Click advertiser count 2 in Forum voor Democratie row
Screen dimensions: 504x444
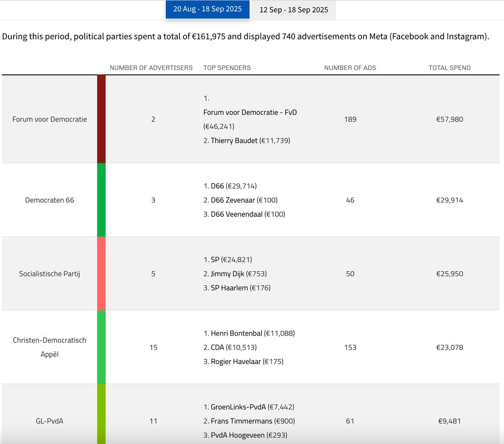click(x=153, y=119)
